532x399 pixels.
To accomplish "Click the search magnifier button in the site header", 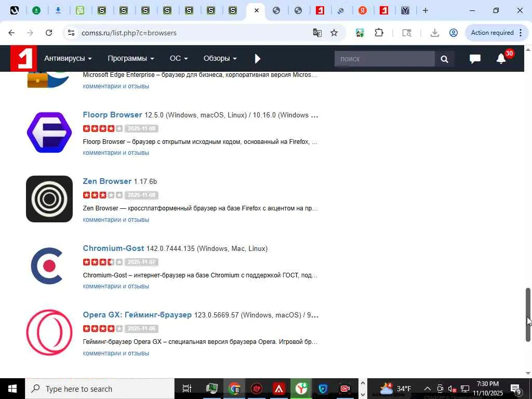I will pos(445,59).
